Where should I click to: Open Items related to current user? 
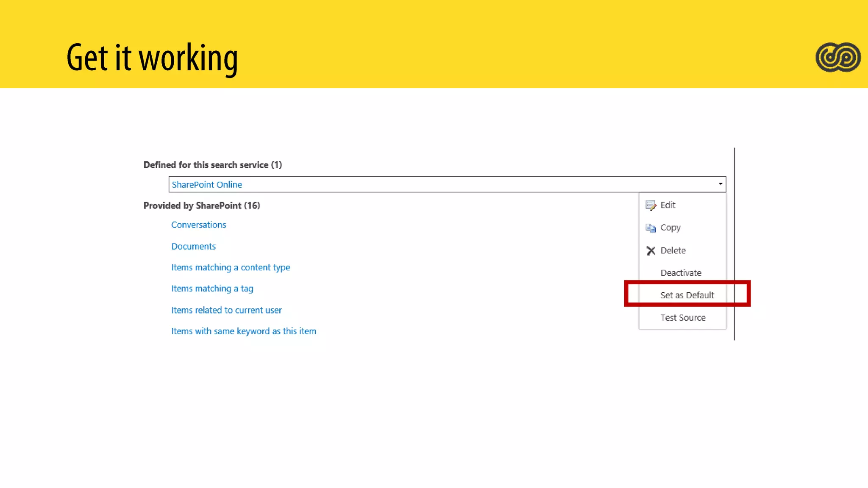[226, 311]
